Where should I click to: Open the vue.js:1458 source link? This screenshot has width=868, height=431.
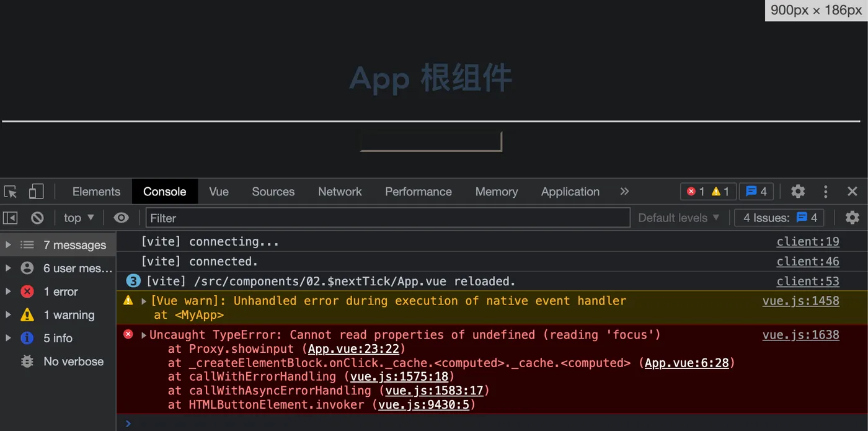(x=801, y=301)
